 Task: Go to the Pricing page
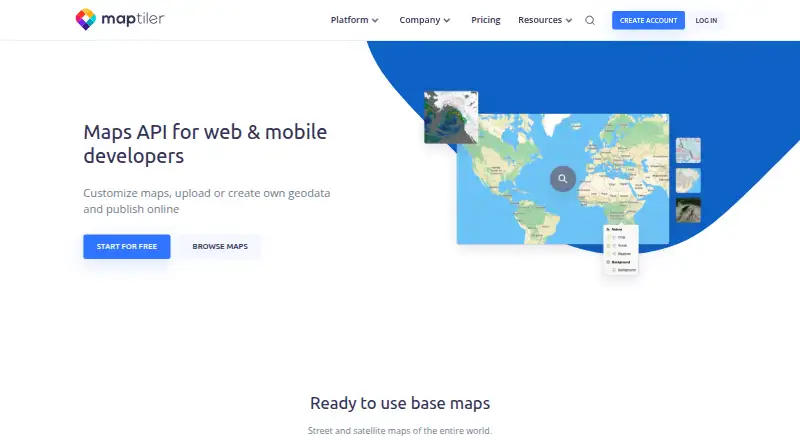coord(486,20)
